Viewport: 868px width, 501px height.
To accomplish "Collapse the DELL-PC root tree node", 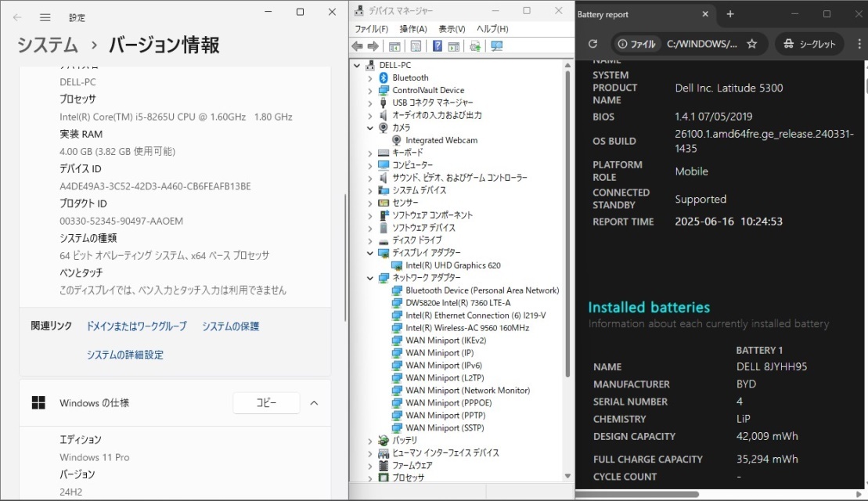I will (x=357, y=65).
